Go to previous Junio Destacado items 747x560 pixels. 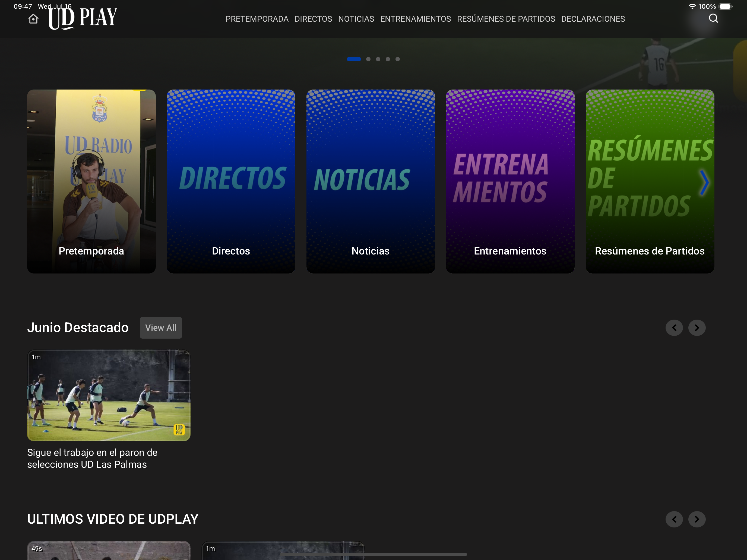674,328
